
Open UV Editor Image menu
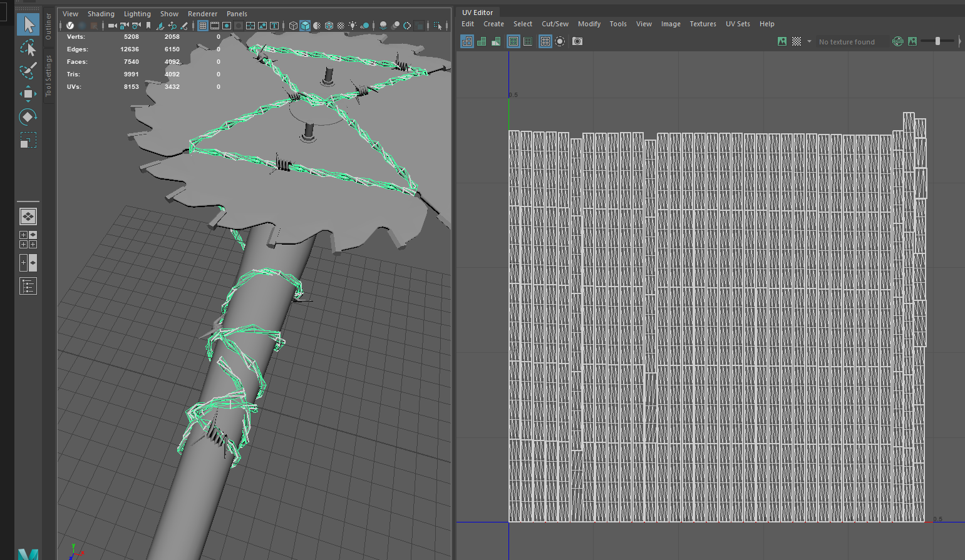point(671,24)
